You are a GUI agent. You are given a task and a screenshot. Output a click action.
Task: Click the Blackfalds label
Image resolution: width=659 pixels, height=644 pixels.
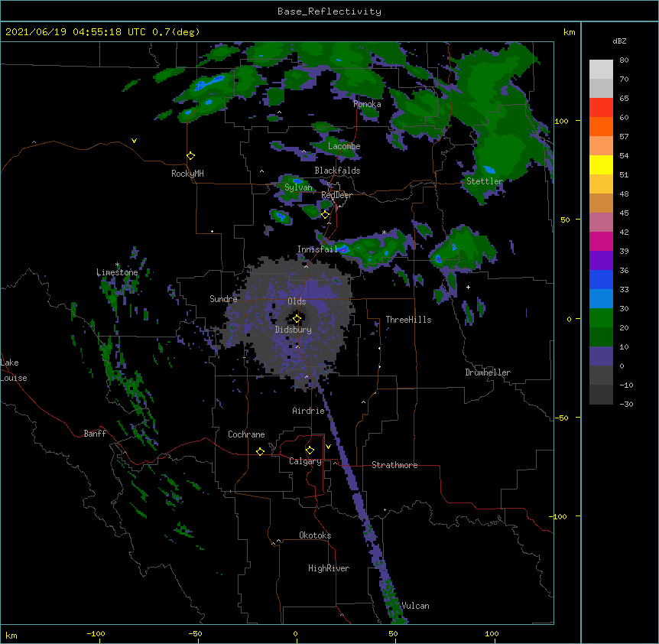[x=337, y=171]
